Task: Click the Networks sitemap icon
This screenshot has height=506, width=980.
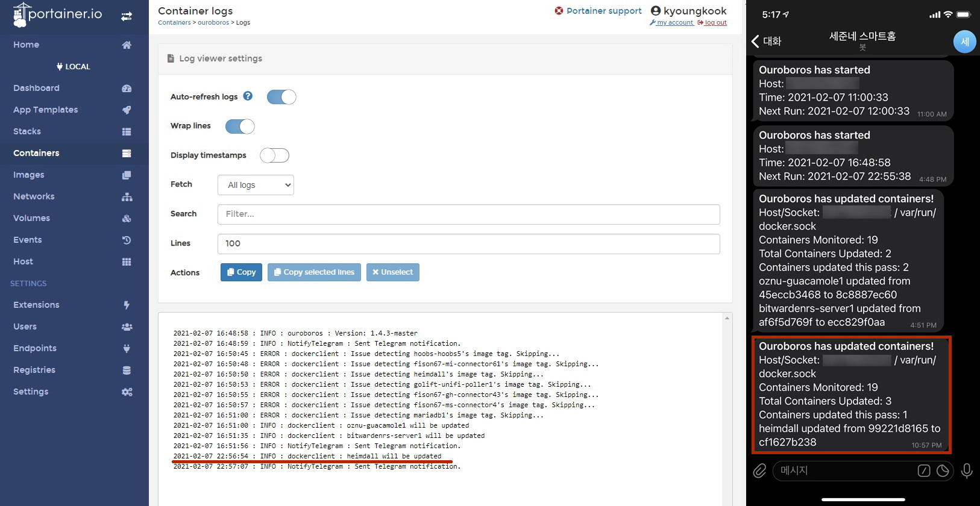Action: pos(127,196)
